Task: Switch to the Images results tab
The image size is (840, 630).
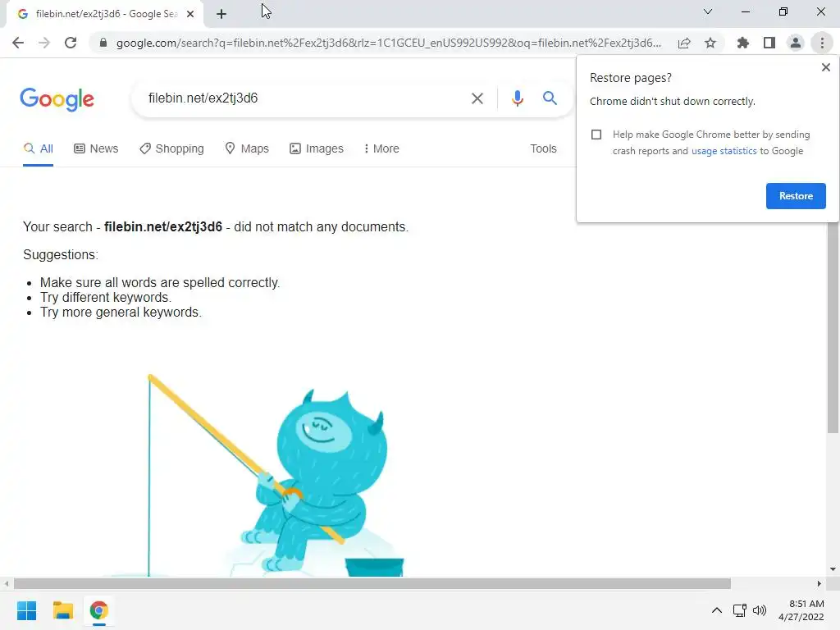Action: [x=316, y=149]
